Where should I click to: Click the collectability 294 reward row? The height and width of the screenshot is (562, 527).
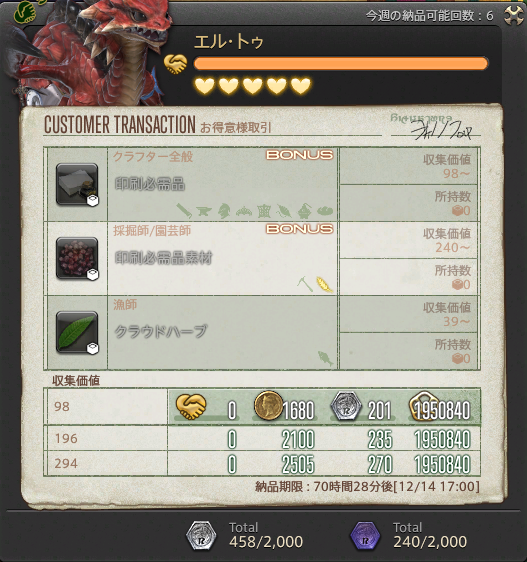(x=264, y=463)
